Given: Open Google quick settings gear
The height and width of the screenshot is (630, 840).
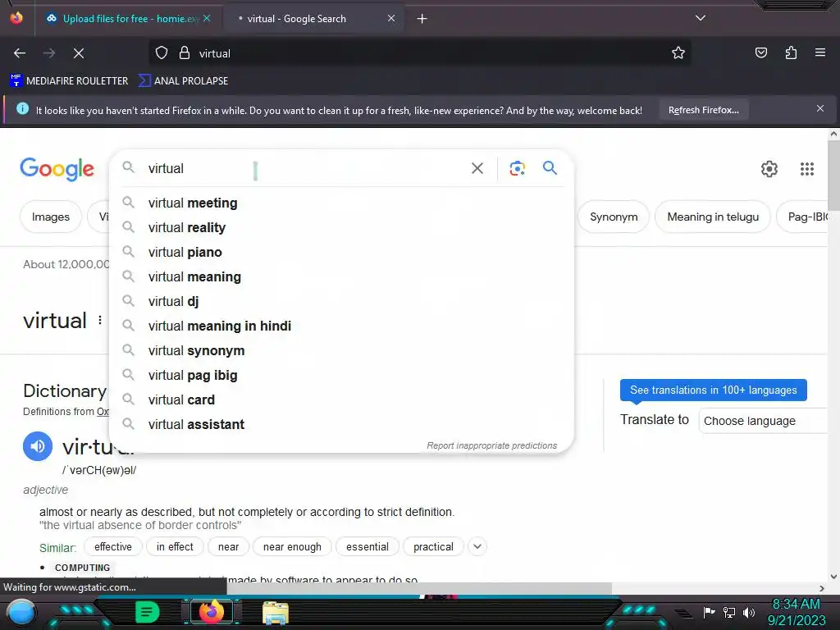Looking at the screenshot, I should click(x=769, y=169).
